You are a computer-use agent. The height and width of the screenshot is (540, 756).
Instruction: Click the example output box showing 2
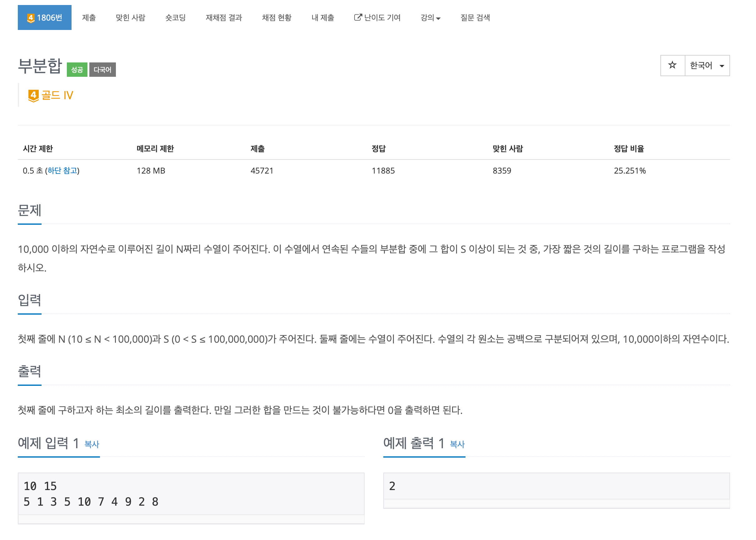pos(556,486)
